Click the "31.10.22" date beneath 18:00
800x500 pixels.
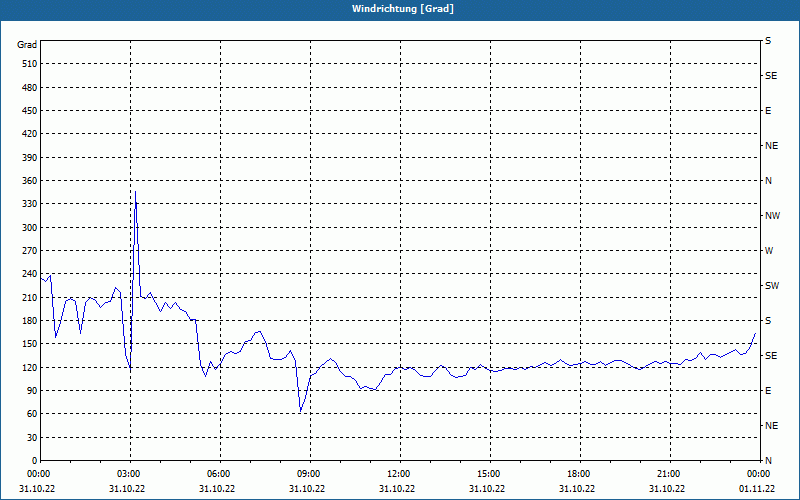[577, 489]
